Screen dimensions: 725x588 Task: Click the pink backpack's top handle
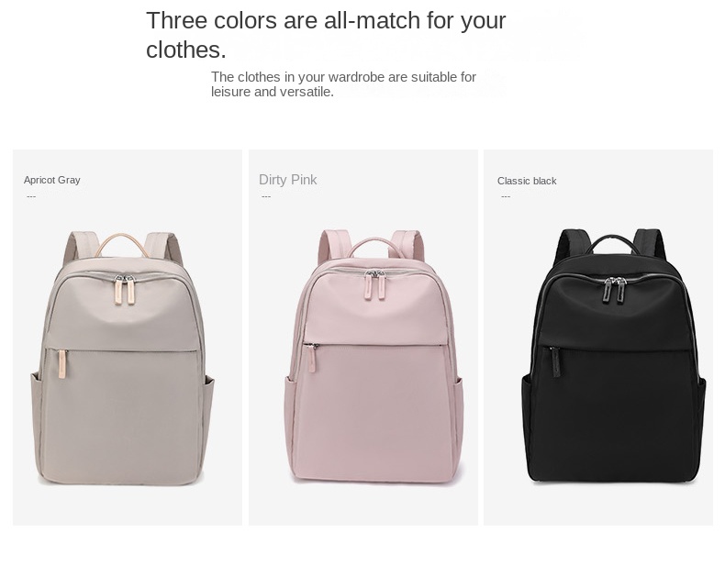374,247
